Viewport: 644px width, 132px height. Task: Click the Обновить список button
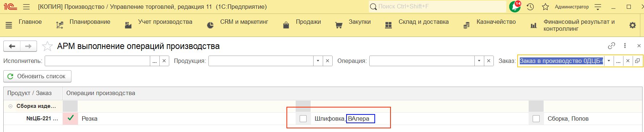pyautogui.click(x=37, y=76)
